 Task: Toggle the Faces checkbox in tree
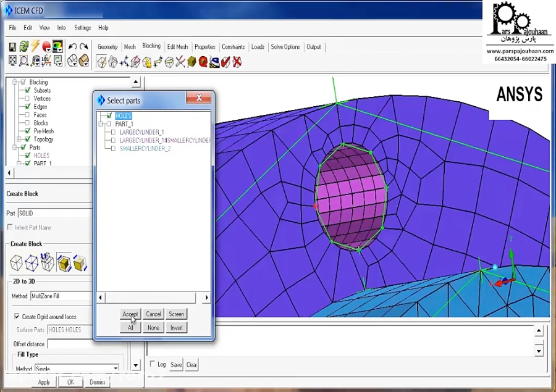27,115
